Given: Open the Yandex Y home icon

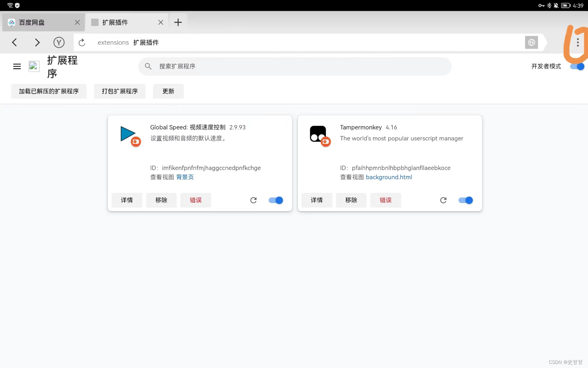Looking at the screenshot, I should (x=59, y=42).
